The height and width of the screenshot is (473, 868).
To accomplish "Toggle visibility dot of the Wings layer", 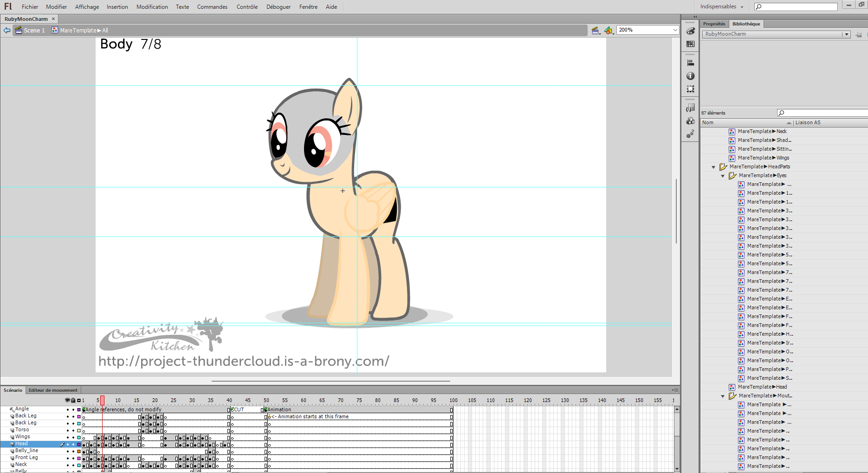I will pyautogui.click(x=67, y=437).
